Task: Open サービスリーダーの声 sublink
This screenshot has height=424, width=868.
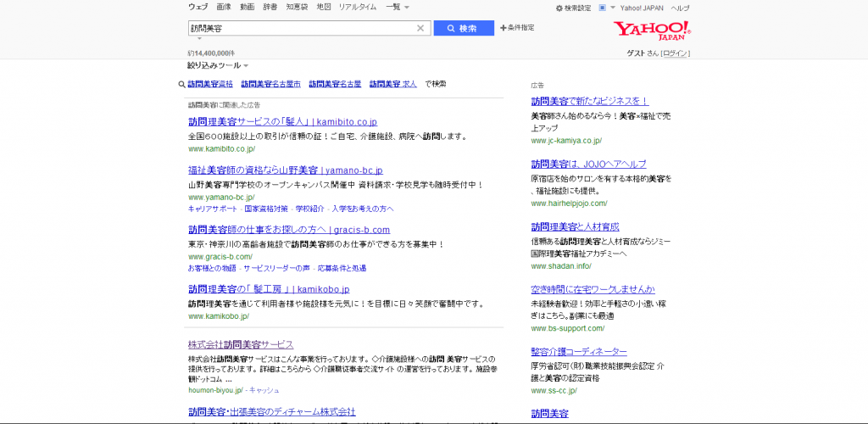Action: (277, 269)
